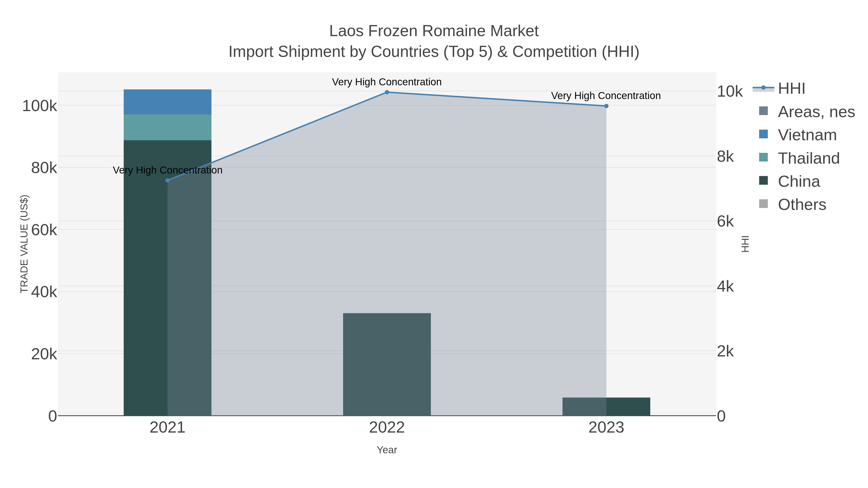Viewport: 868px width, 488px height.
Task: Click the Very High Concentration label above 2022
Action: (x=387, y=82)
